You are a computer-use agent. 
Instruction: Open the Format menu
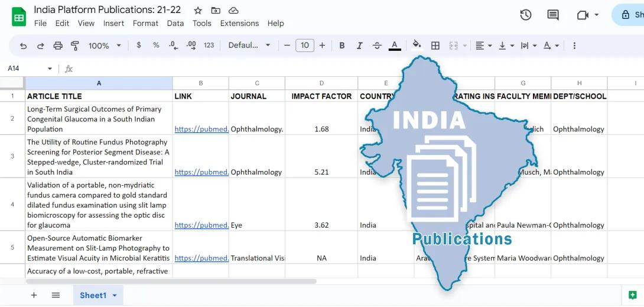[145, 24]
